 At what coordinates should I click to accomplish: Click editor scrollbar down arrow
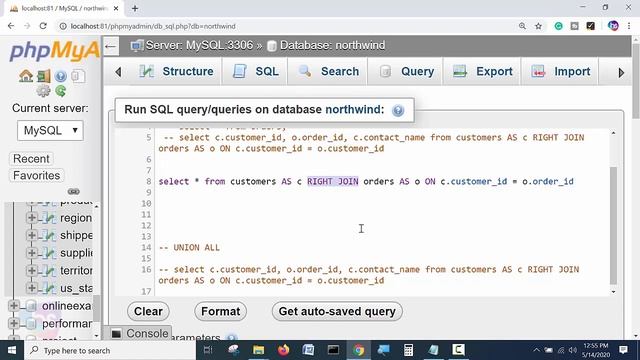pos(613,291)
